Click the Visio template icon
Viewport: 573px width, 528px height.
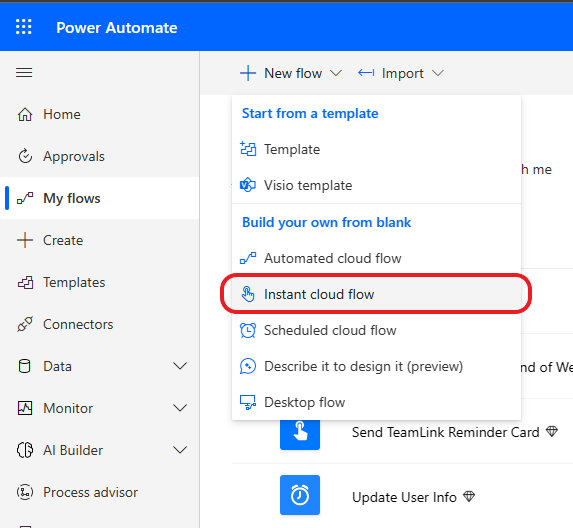coord(248,185)
